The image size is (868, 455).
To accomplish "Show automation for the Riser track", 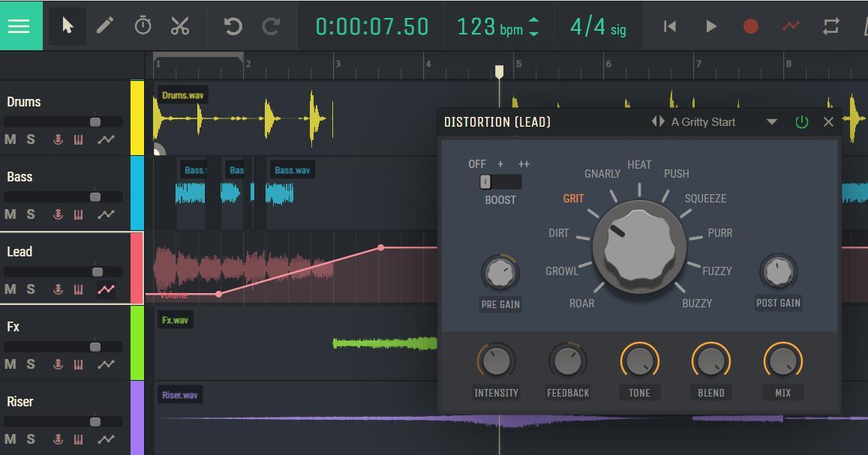I will 106,439.
